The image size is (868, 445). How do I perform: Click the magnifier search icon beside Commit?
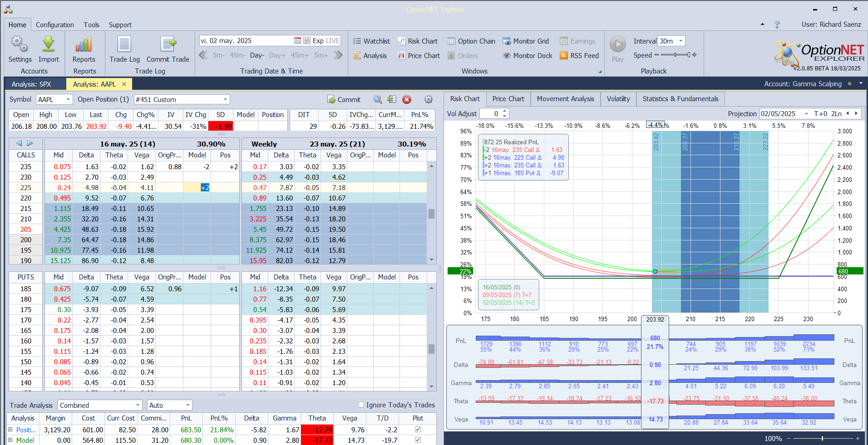(377, 99)
